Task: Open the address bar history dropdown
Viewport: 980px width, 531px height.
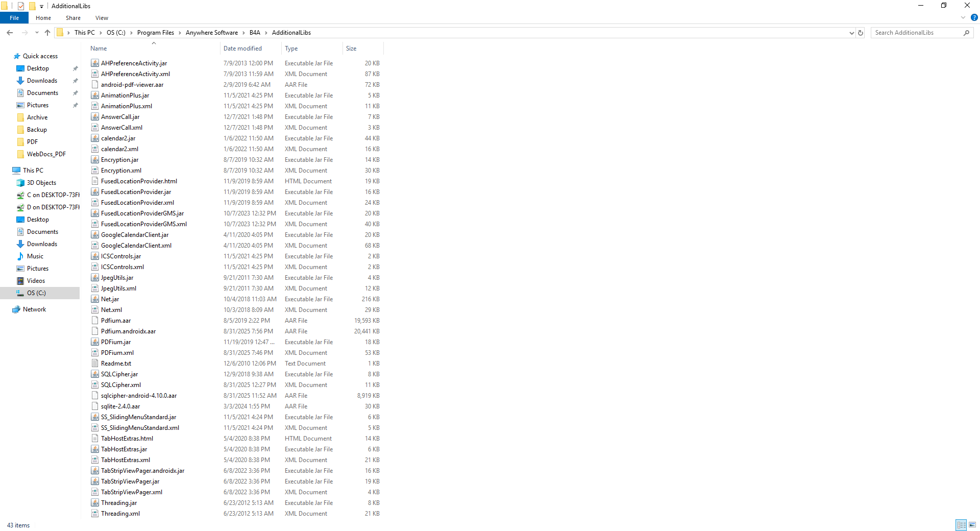Action: (851, 33)
